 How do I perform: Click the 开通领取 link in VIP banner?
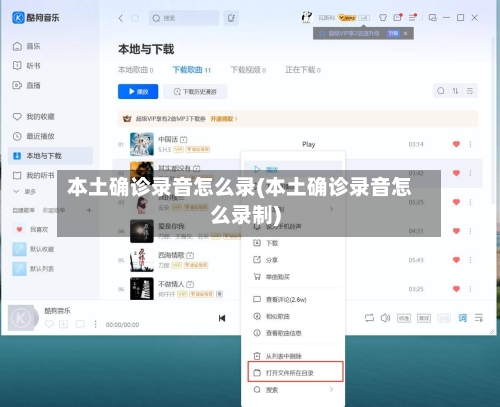click(x=224, y=119)
